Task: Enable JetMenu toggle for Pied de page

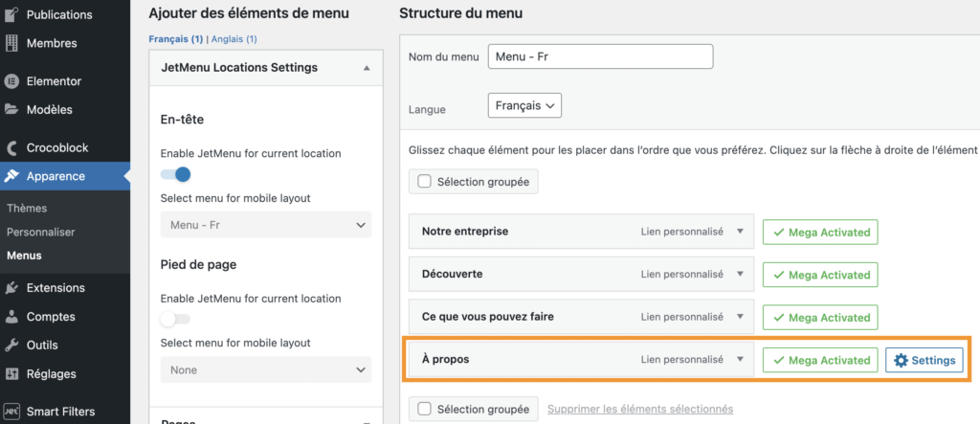Action: coord(176,319)
